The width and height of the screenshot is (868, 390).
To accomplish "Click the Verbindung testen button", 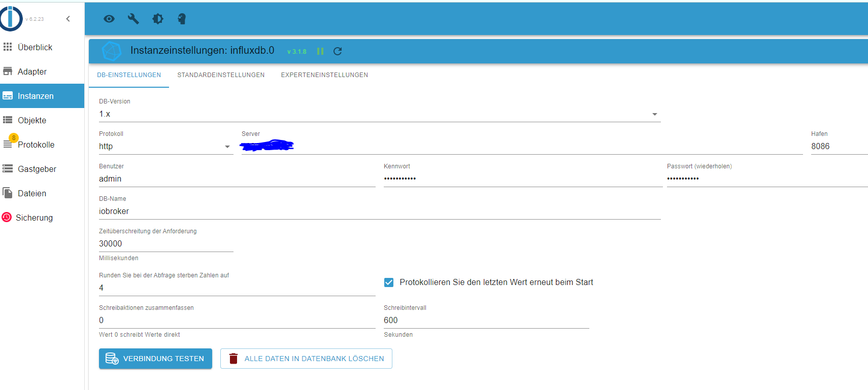I will point(155,359).
